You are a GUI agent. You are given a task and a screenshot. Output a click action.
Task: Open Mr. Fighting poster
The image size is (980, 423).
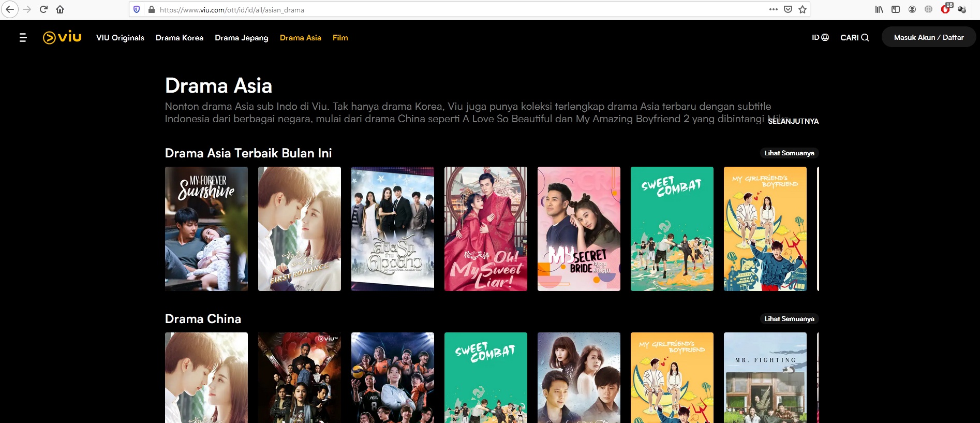[765, 378]
